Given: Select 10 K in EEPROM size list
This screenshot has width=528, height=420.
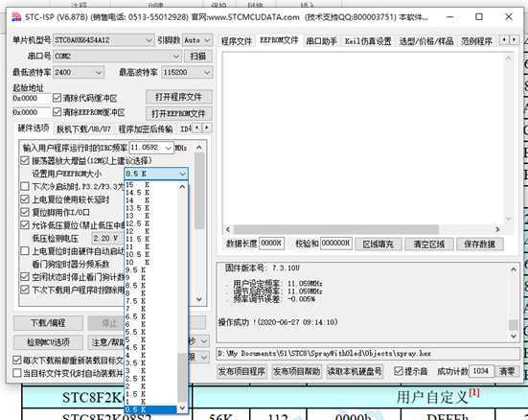Looking at the screenshot, I should pos(150,262).
